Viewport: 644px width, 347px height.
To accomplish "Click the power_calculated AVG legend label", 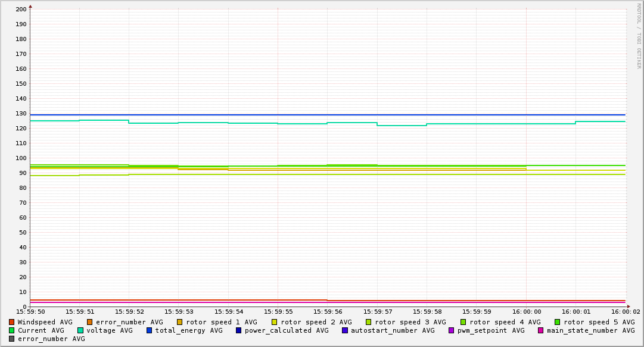I will coord(286,330).
